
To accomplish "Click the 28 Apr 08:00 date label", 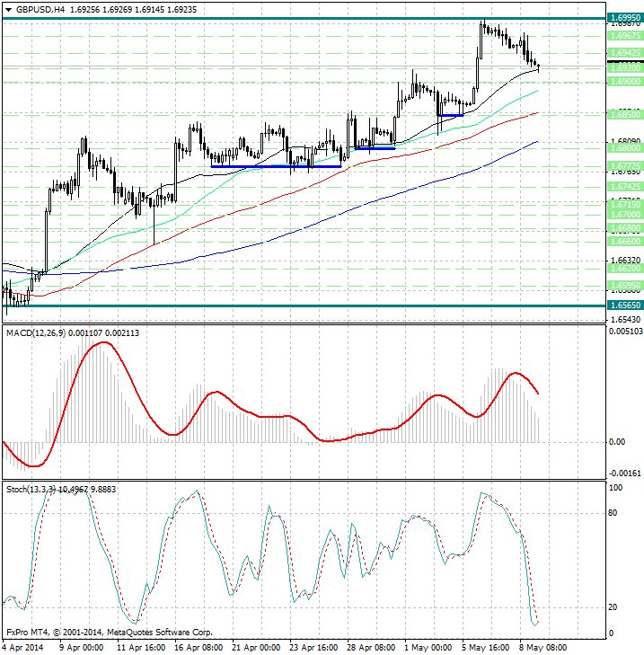I will click(x=371, y=648).
